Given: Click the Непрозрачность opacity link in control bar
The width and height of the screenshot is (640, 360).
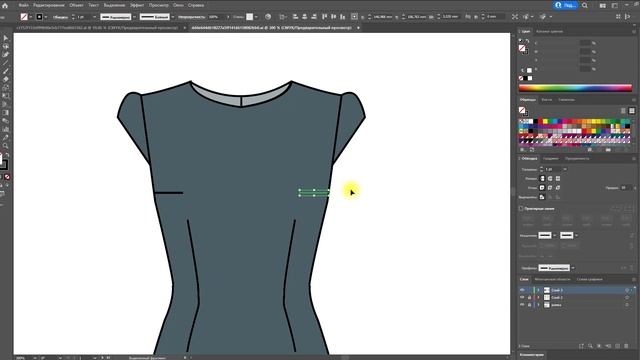Looking at the screenshot, I should (191, 17).
